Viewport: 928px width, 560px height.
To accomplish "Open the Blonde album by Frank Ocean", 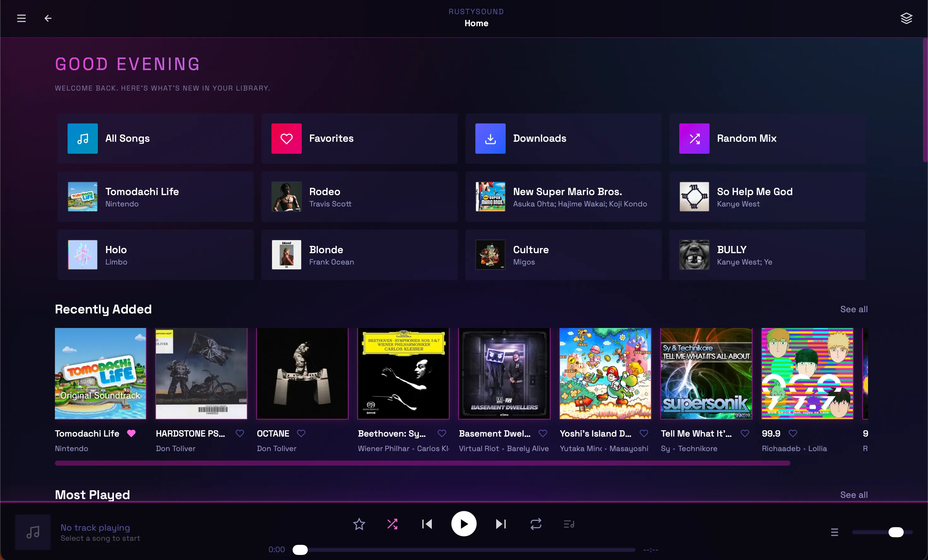I will [359, 255].
